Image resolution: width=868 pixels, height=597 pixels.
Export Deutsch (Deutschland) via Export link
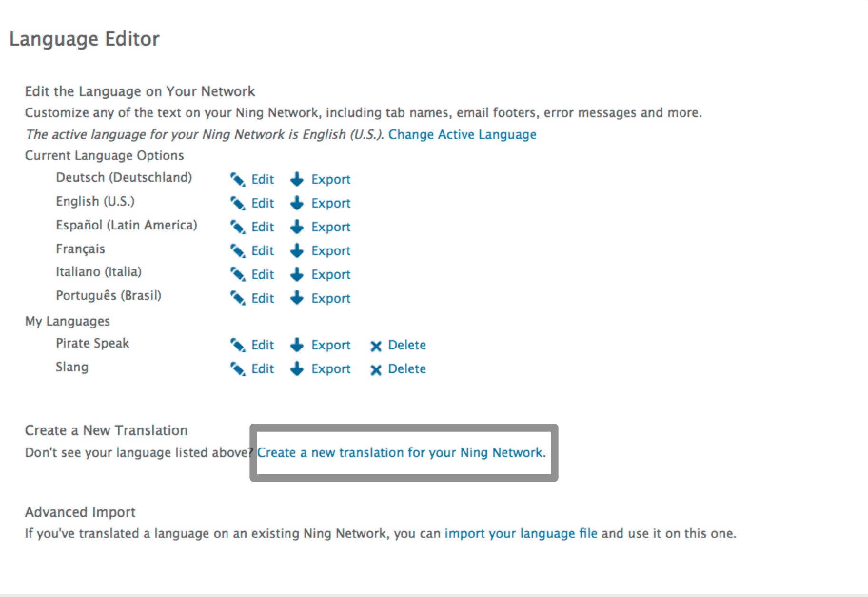(x=331, y=180)
